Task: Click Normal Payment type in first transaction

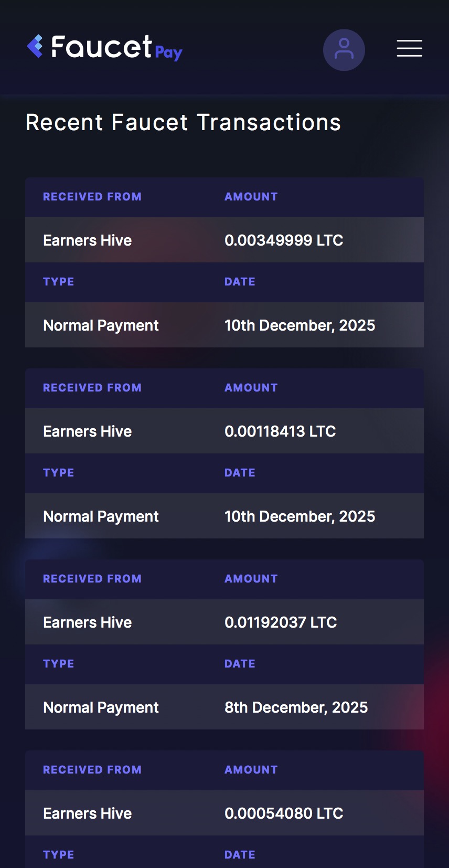Action: click(101, 325)
